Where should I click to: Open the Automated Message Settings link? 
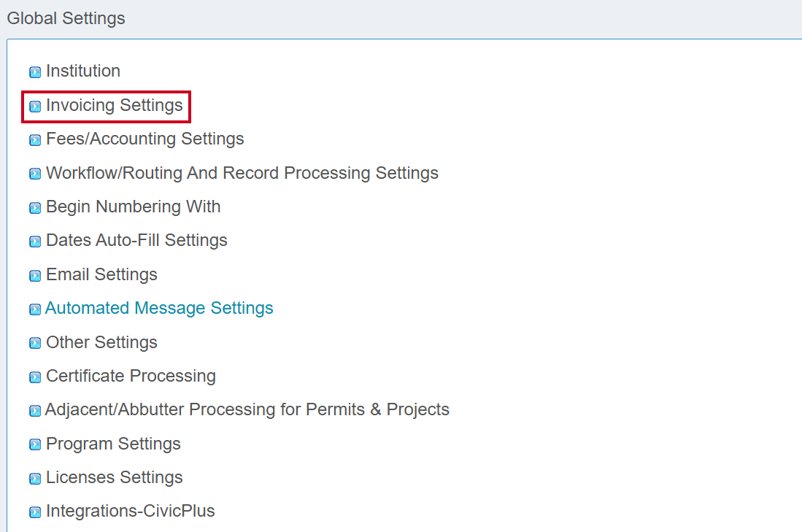pyautogui.click(x=159, y=308)
